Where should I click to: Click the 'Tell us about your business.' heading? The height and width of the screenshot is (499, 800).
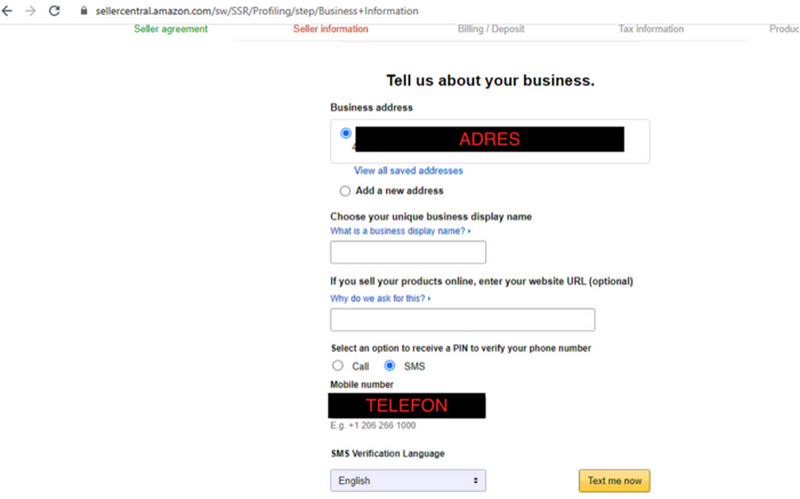(490, 81)
